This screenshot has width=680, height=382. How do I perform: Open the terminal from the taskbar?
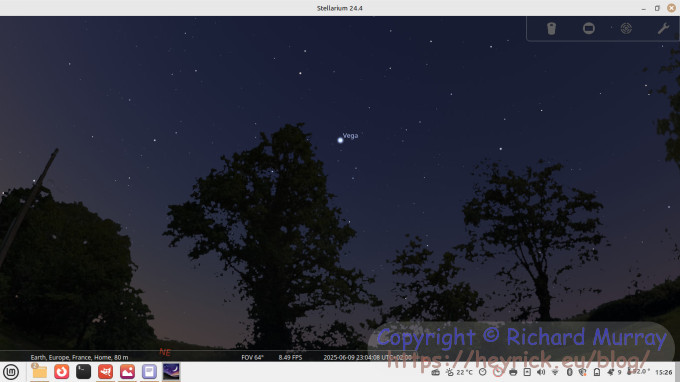(x=83, y=372)
